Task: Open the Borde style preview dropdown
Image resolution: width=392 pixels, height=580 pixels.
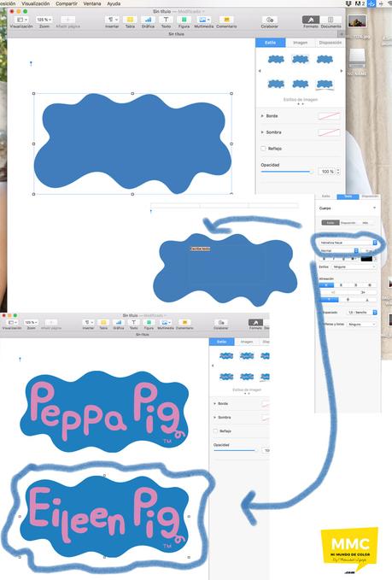Action: click(329, 116)
